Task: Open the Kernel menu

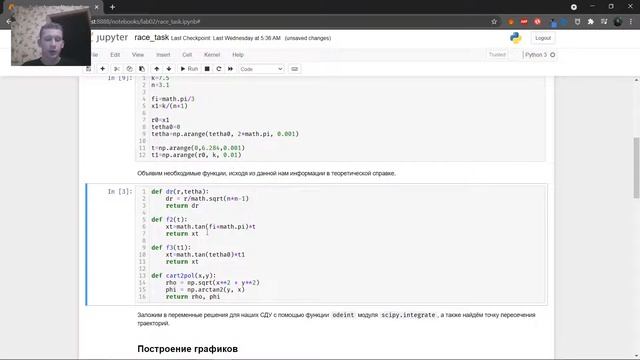Action: coord(212,55)
